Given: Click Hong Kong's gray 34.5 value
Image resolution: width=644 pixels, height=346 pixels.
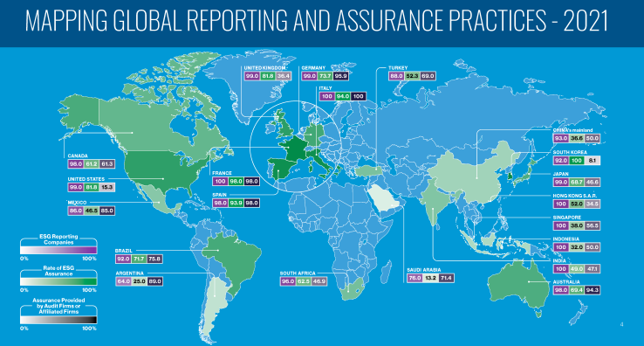Looking at the screenshot, I should (x=593, y=204).
